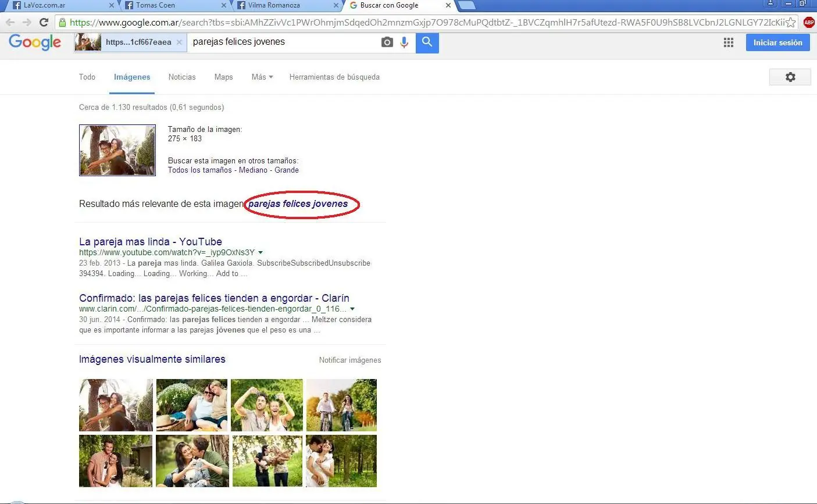Click the Google logo

(35, 42)
